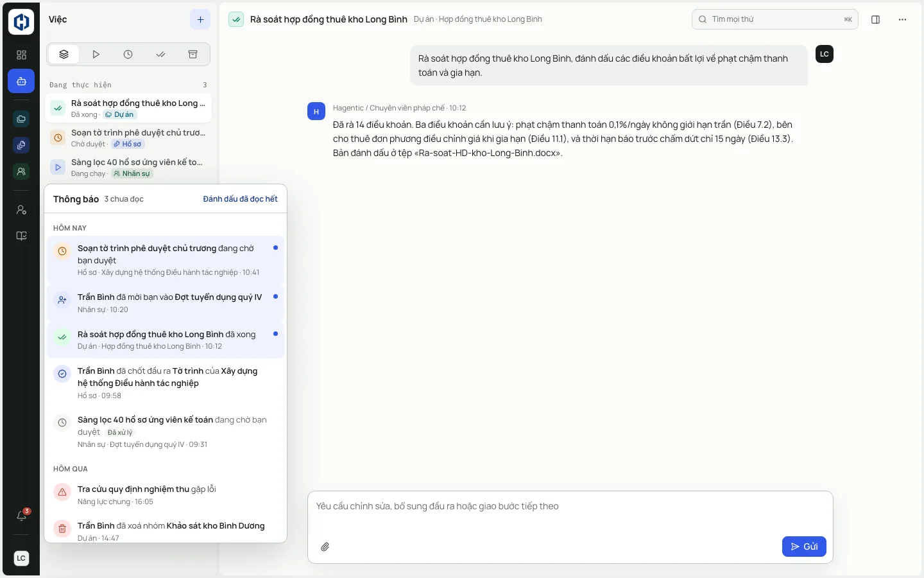Open task Soạn tờ trình phê duyệt chủ trương
The height and width of the screenshot is (578, 924).
click(x=128, y=137)
